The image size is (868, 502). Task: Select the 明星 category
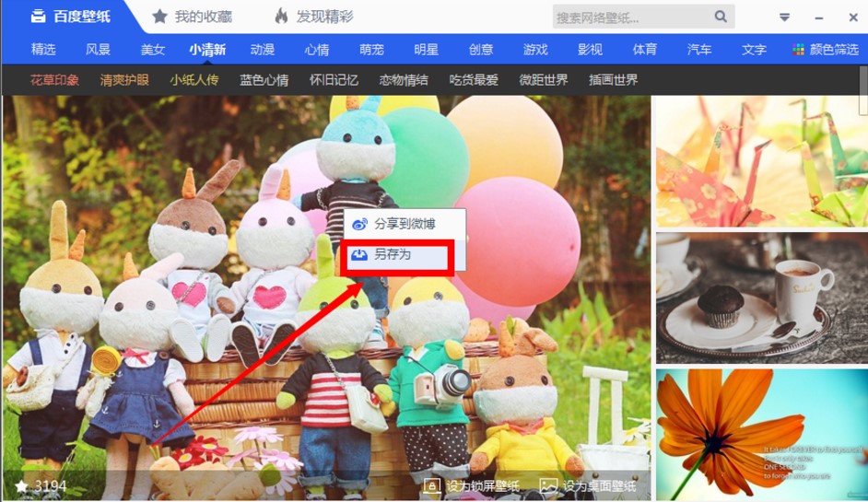pos(427,49)
